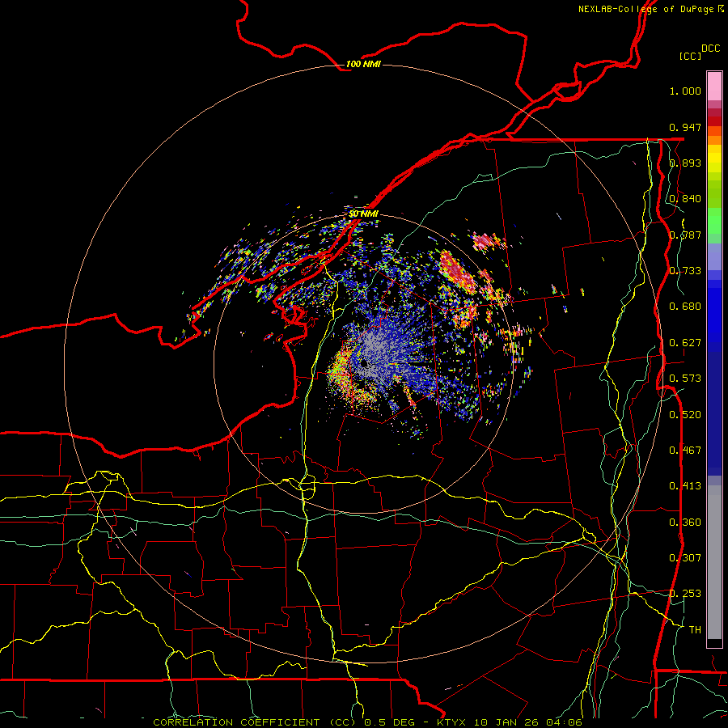Click the 0.5 DEG elevation text
Viewport: 728px width, 728px height.
point(388,722)
